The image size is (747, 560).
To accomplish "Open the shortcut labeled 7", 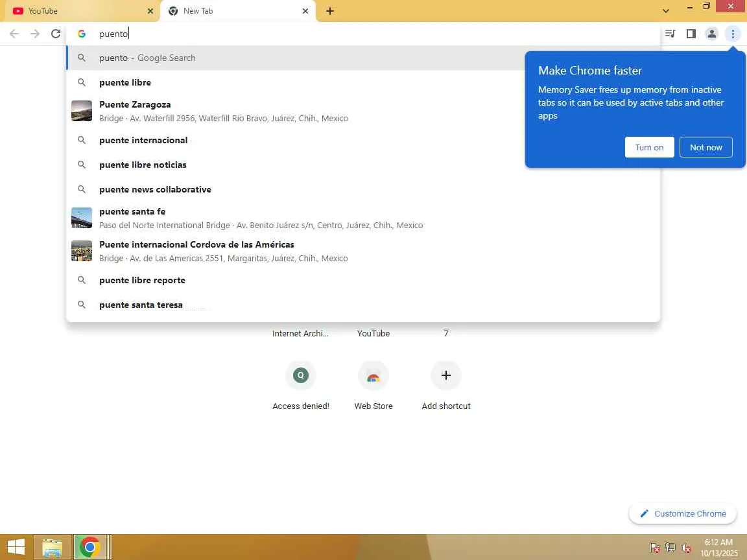I will [446, 333].
